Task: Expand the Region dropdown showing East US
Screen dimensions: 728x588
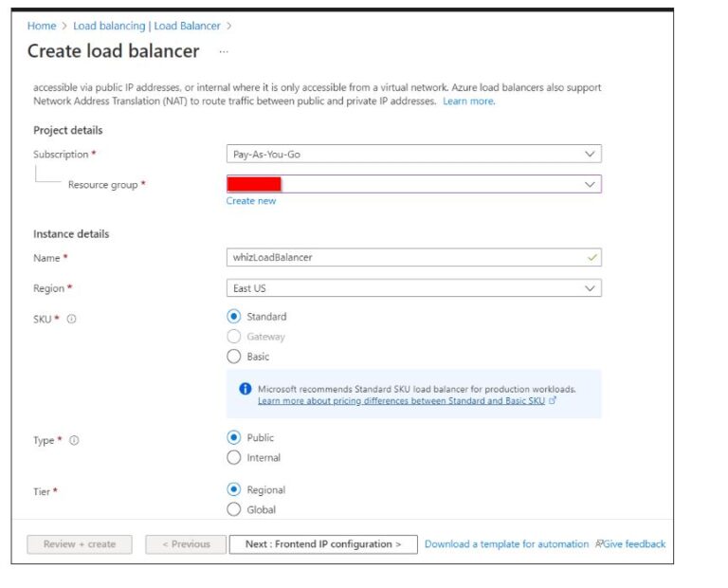Action: pos(413,288)
